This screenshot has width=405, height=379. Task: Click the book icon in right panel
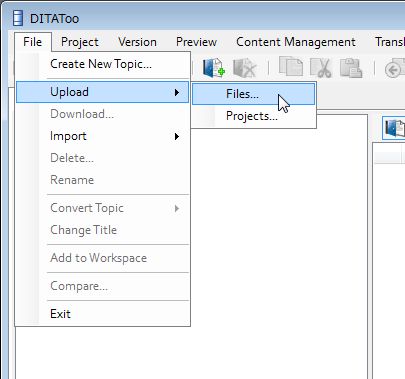point(395,128)
